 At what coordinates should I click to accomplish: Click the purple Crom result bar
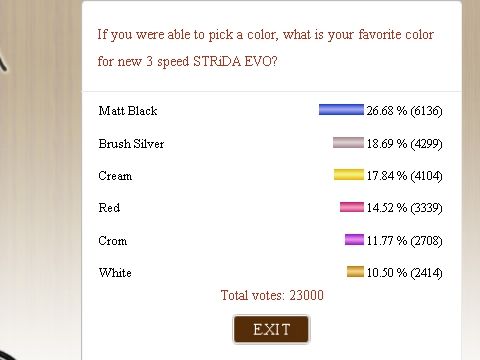[x=354, y=240]
